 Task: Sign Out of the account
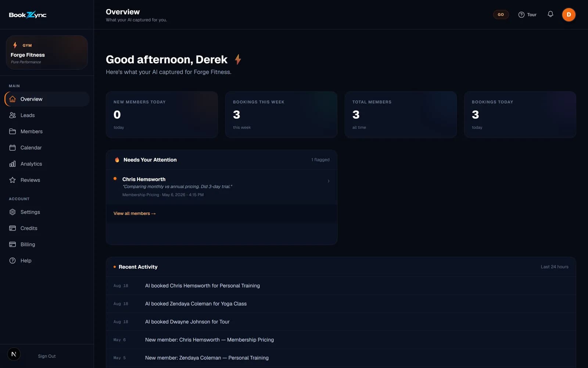tap(47, 356)
